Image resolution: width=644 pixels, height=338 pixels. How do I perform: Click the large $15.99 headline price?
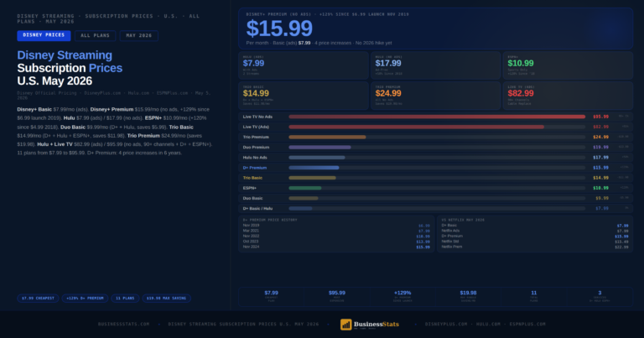pos(279,29)
